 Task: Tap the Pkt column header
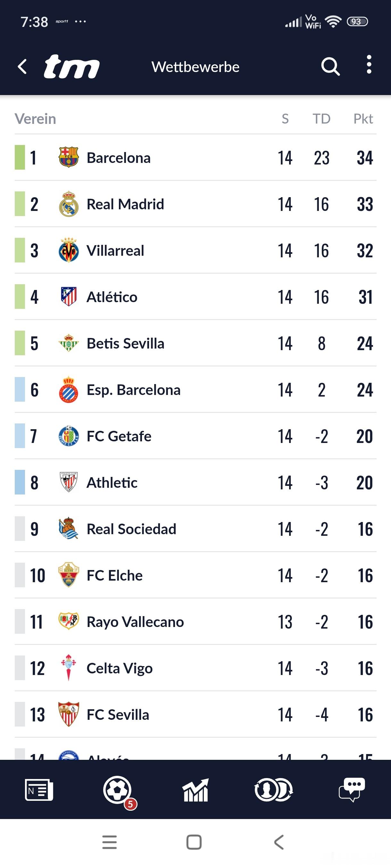(363, 119)
